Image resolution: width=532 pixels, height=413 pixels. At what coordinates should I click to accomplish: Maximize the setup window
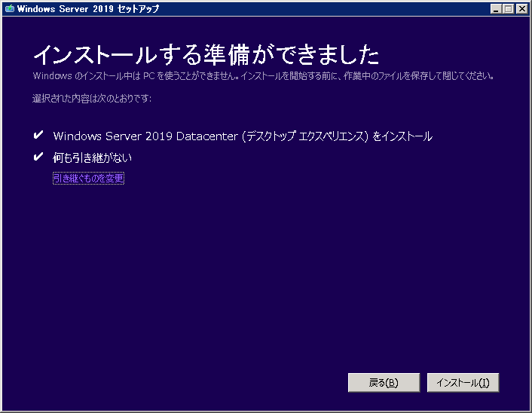click(508, 8)
